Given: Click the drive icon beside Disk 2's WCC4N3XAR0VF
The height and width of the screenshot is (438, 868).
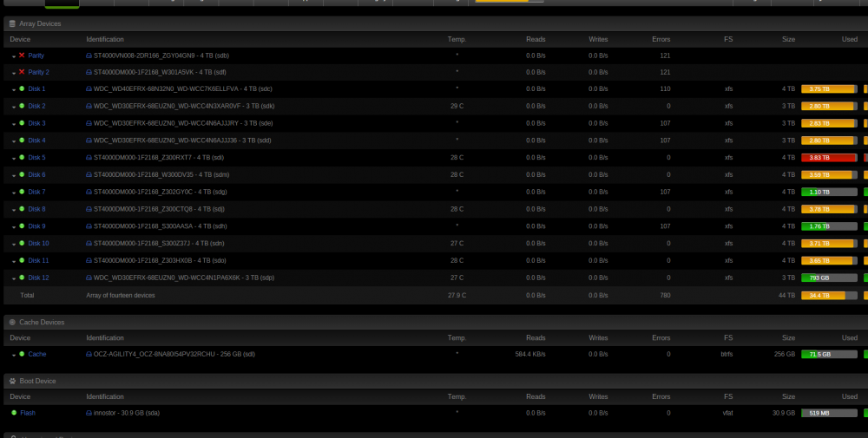Looking at the screenshot, I should tap(89, 106).
